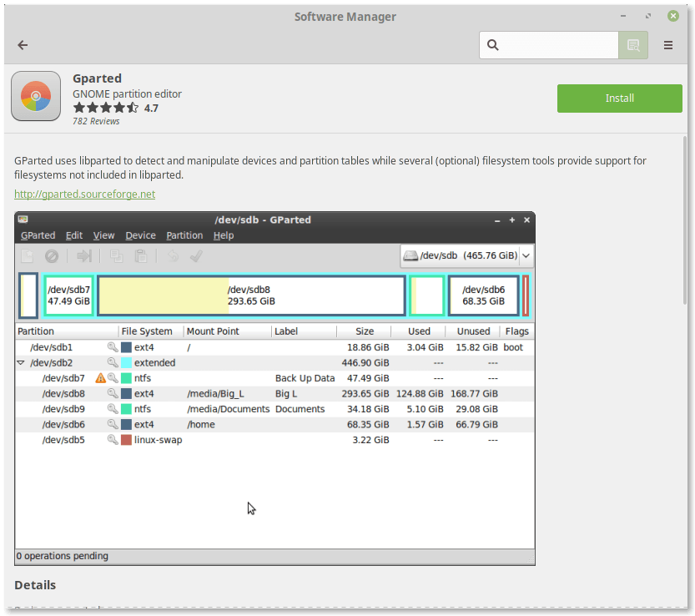The width and height of the screenshot is (695, 616).
Task: Click the warning icon on /dev/sdb7
Action: (x=101, y=378)
